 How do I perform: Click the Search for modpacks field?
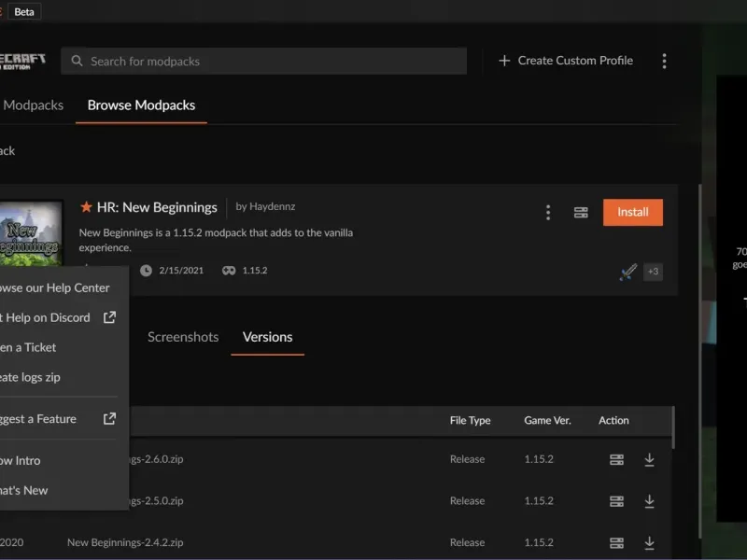tap(271, 62)
